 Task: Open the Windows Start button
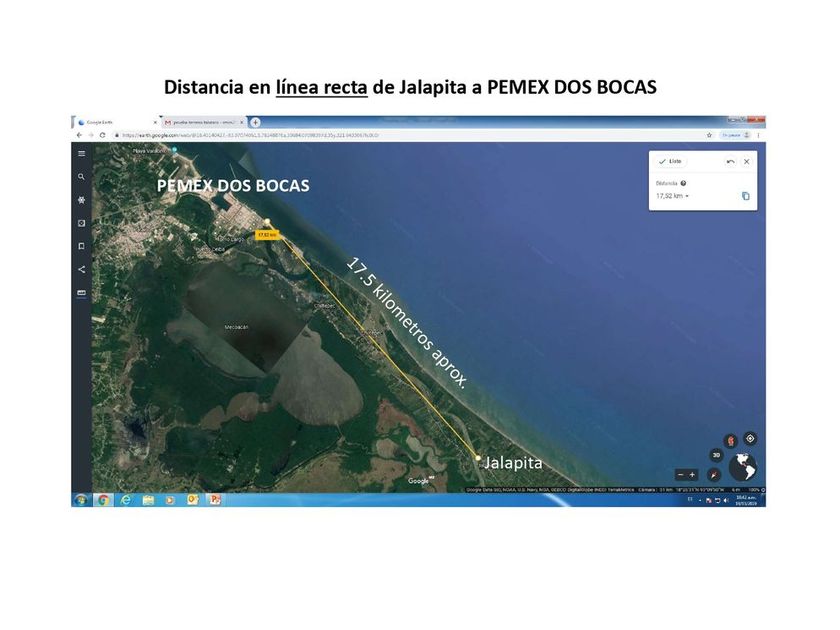click(80, 499)
